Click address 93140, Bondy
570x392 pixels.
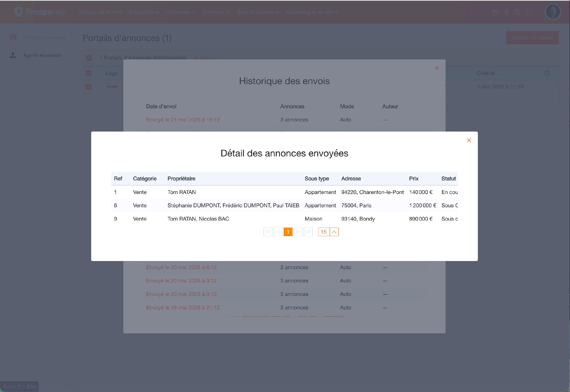pos(358,219)
